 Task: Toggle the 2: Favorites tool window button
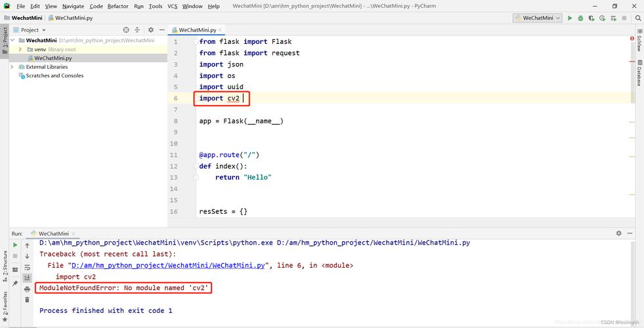tap(5, 306)
